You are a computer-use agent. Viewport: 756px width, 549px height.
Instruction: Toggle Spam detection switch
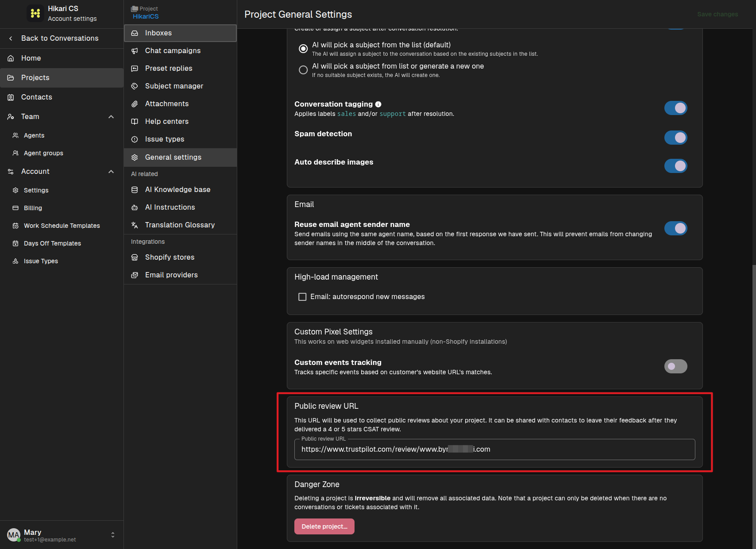pos(675,138)
